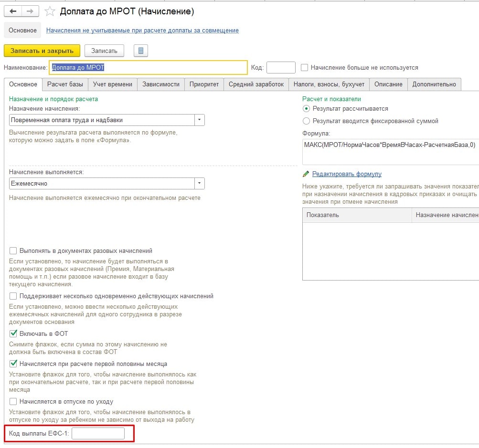
Task: Click the back arrow navigation icon
Action: [x=13, y=11]
